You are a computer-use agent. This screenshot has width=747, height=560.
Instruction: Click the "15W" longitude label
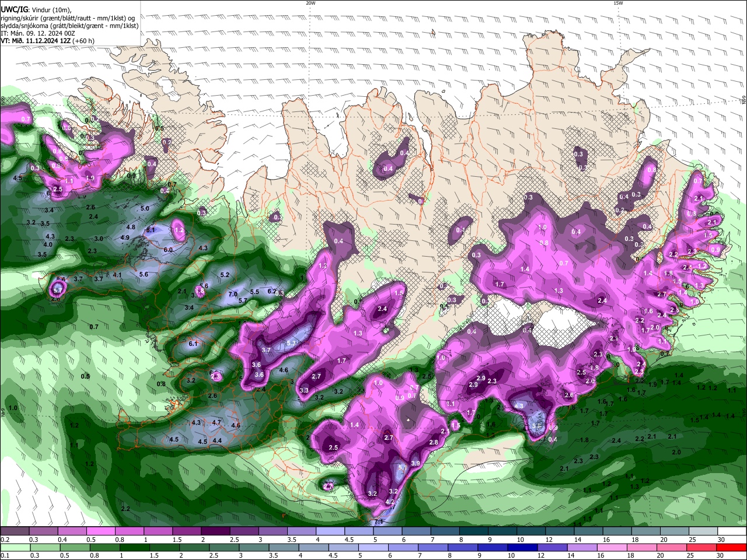(x=618, y=3)
